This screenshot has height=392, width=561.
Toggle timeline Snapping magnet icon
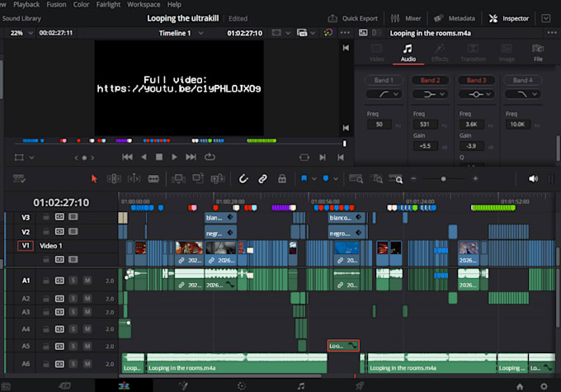[243, 178]
